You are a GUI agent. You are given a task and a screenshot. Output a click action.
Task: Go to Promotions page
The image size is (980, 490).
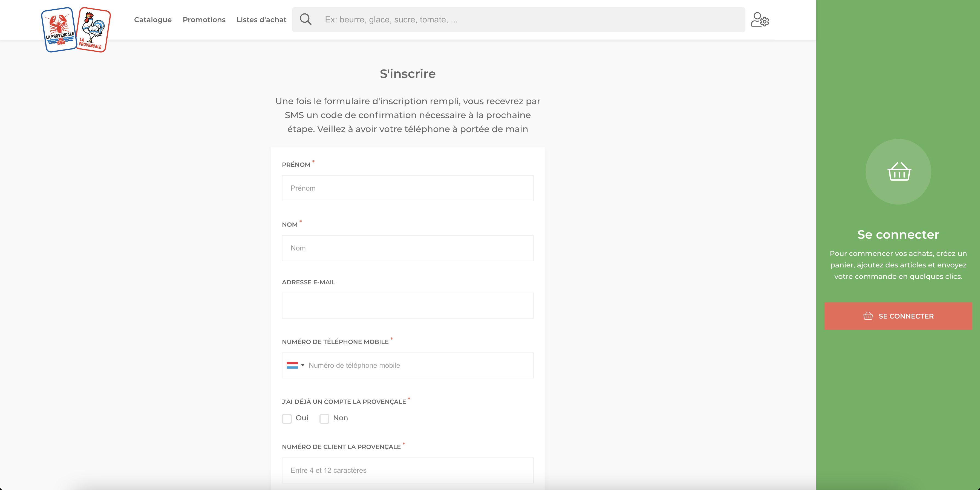coord(204,20)
